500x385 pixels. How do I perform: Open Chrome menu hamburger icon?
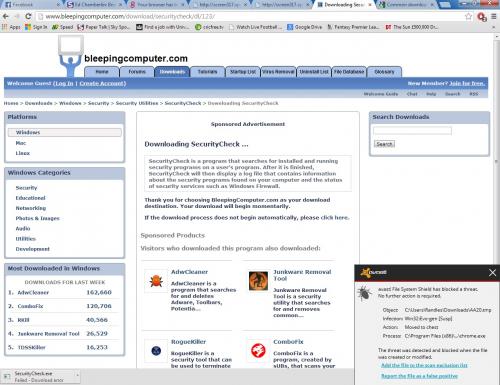(494, 16)
